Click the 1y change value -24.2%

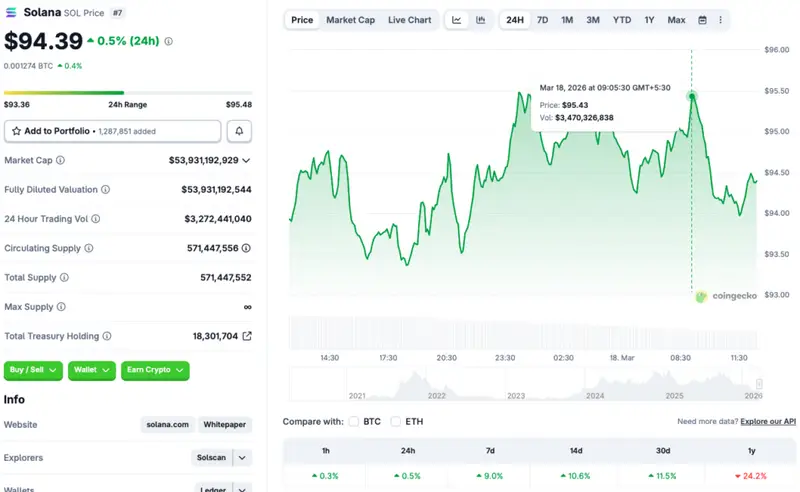coord(751,476)
